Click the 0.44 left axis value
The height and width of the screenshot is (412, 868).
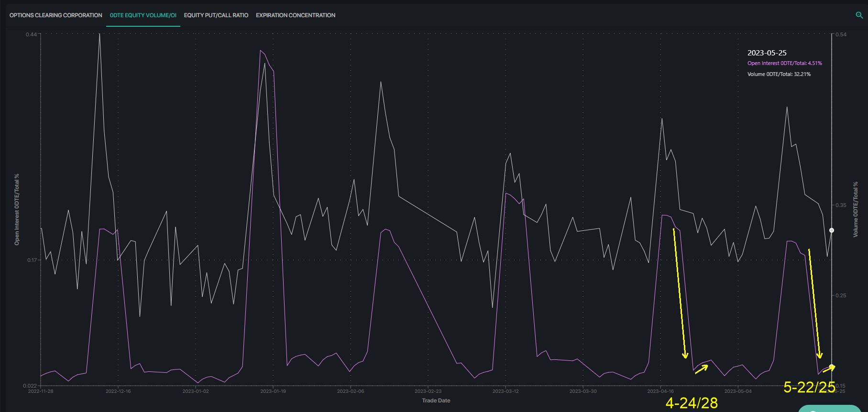[x=31, y=34]
